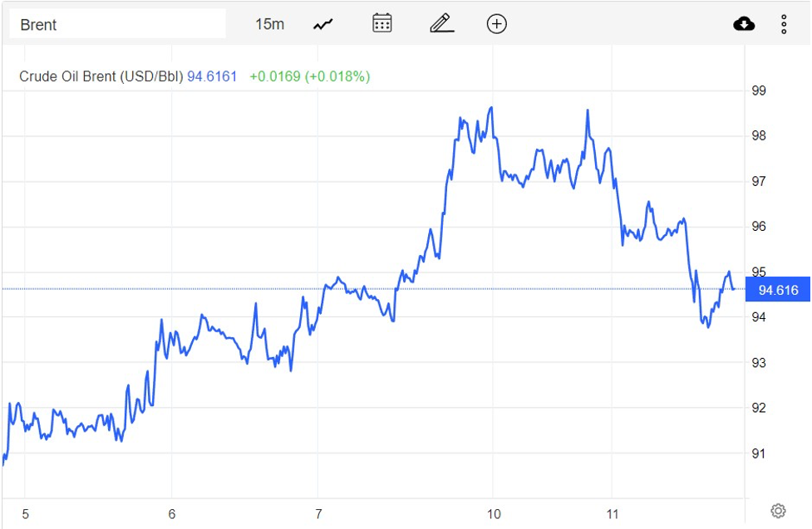Image resolution: width=812 pixels, height=529 pixels.
Task: Click date label 5 on time axis
Action: (25, 514)
